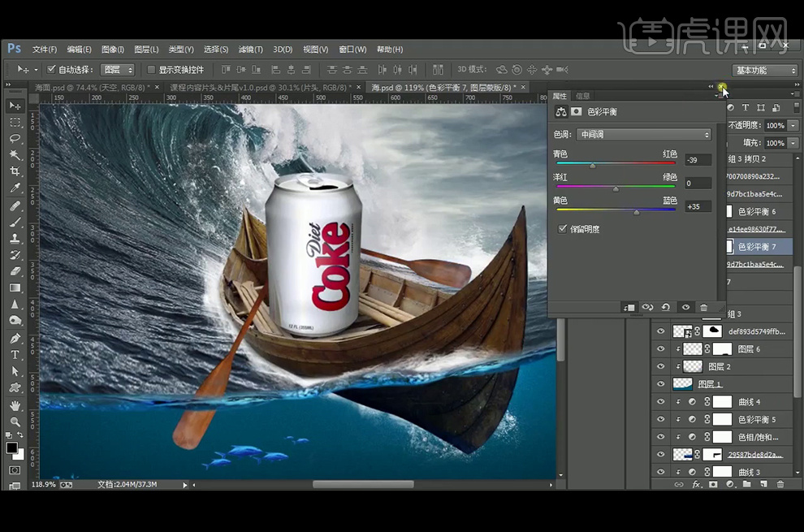The image size is (804, 532).
Task: Click the cyan-red color balance slider handle
Action: click(592, 166)
